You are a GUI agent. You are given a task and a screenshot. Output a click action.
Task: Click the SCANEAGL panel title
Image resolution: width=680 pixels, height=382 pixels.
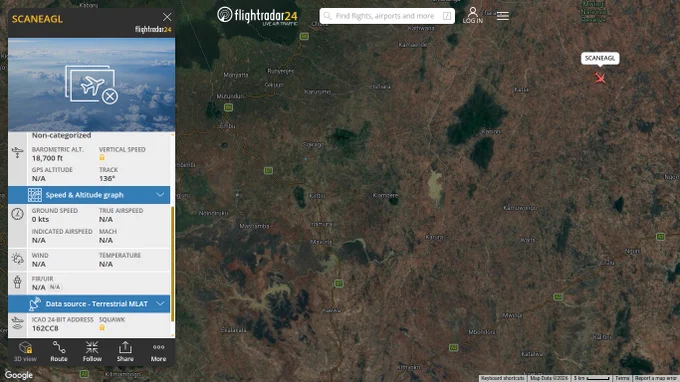(37, 19)
